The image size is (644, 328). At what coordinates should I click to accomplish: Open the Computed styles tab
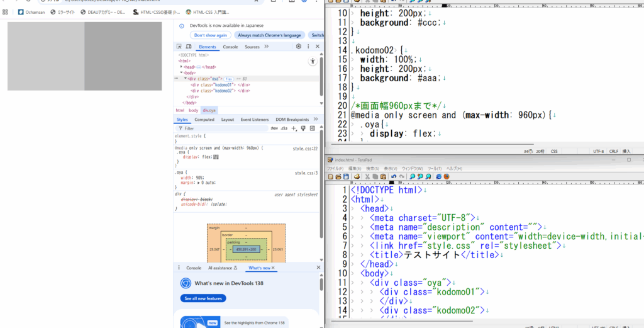pos(204,119)
